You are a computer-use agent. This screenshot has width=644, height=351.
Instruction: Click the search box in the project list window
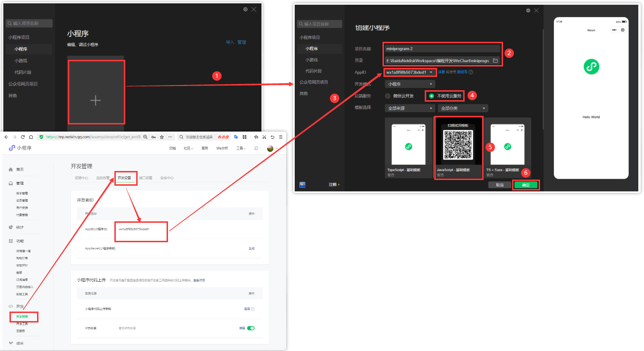coord(29,23)
